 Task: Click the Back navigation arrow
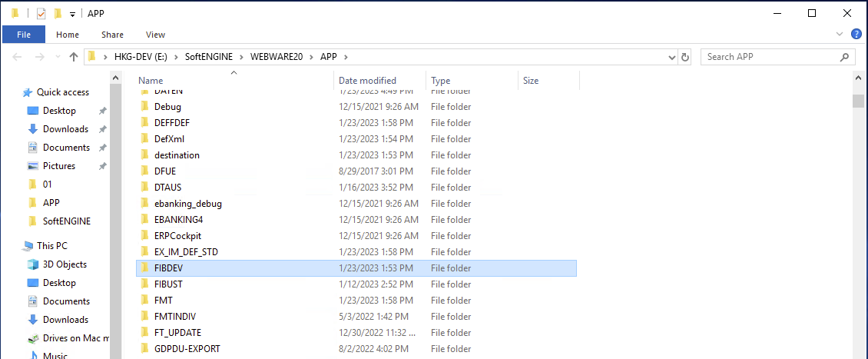pos(18,57)
